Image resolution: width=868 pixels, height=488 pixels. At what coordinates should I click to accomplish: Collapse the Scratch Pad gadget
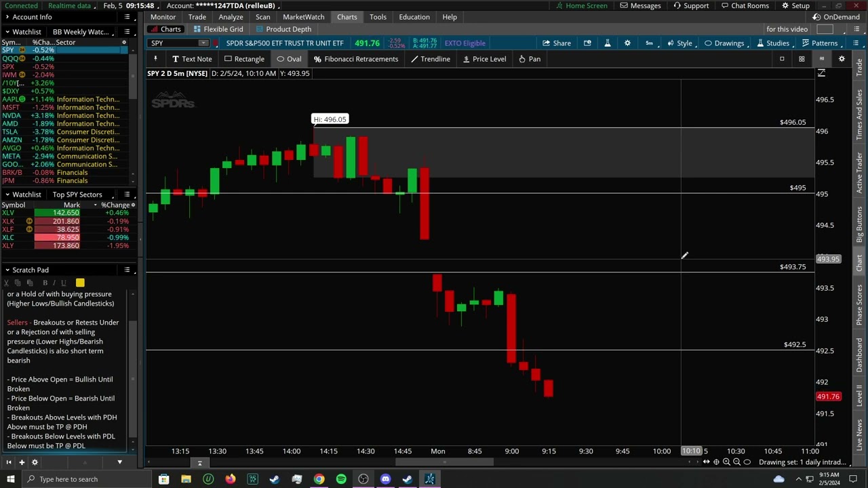pyautogui.click(x=6, y=270)
